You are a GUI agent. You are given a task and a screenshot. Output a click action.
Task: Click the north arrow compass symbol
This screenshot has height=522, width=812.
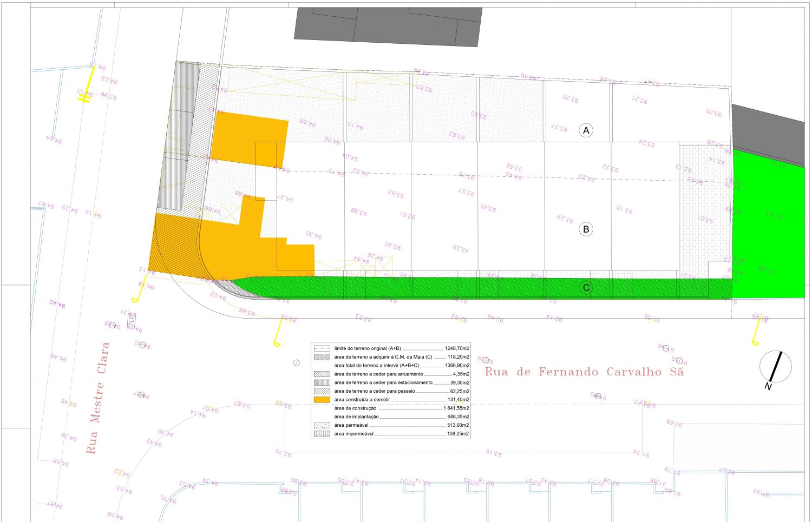point(775,367)
